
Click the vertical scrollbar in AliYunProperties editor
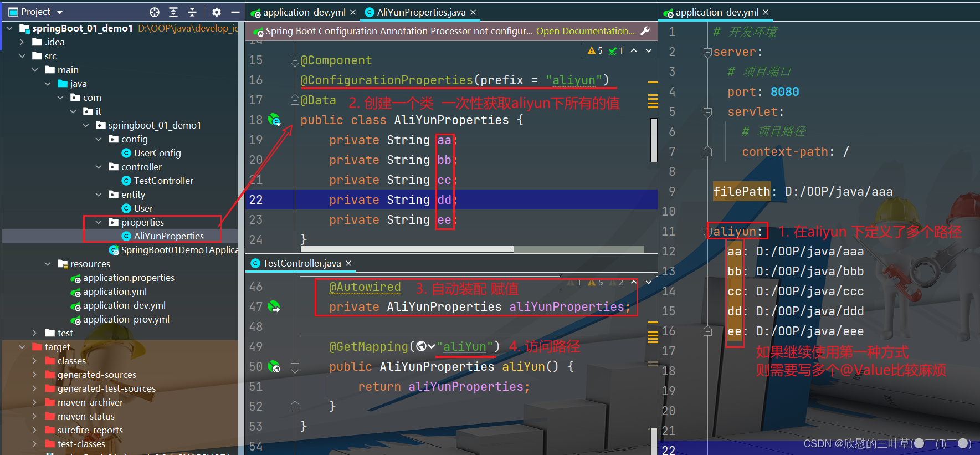(654, 140)
